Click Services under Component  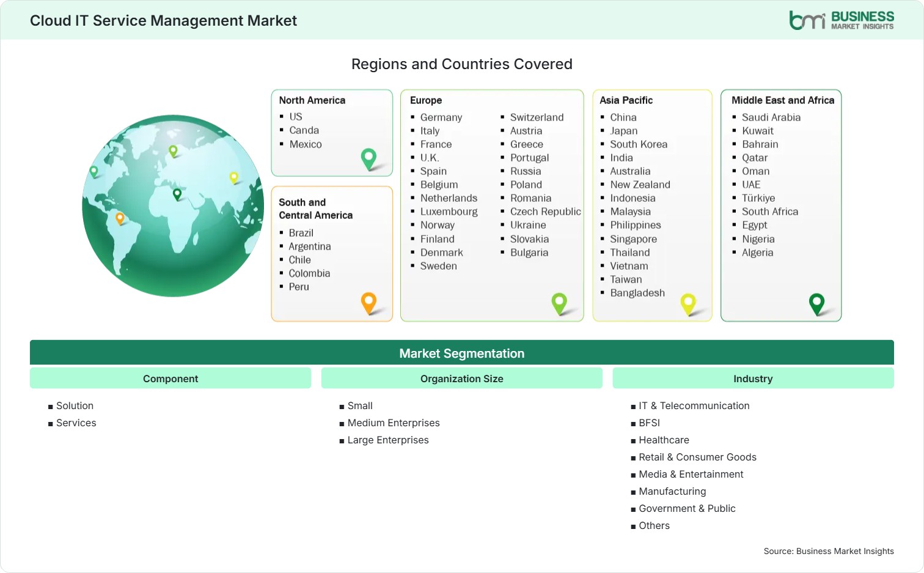pyautogui.click(x=76, y=423)
